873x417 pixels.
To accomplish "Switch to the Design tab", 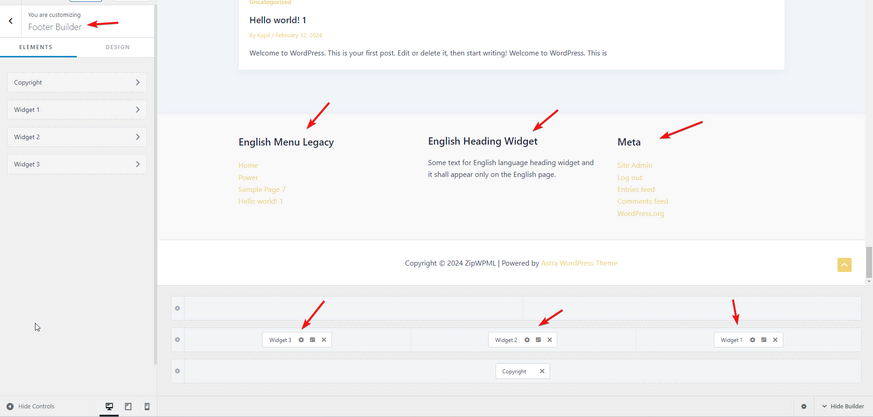I will (x=118, y=47).
